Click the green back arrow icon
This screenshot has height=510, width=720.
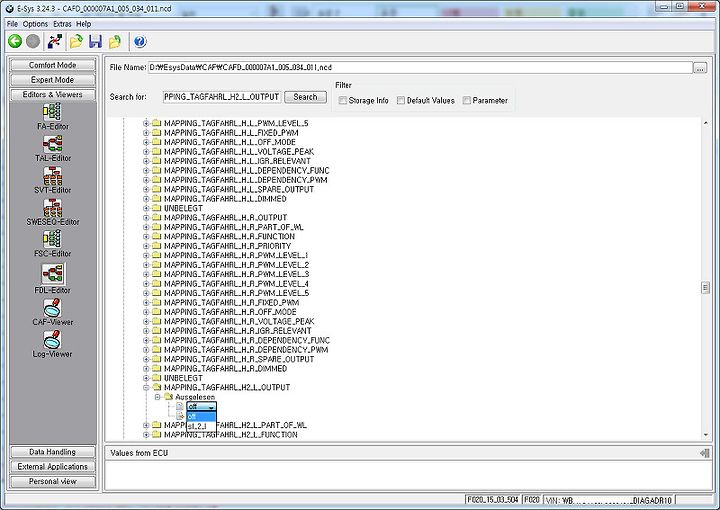(15, 42)
